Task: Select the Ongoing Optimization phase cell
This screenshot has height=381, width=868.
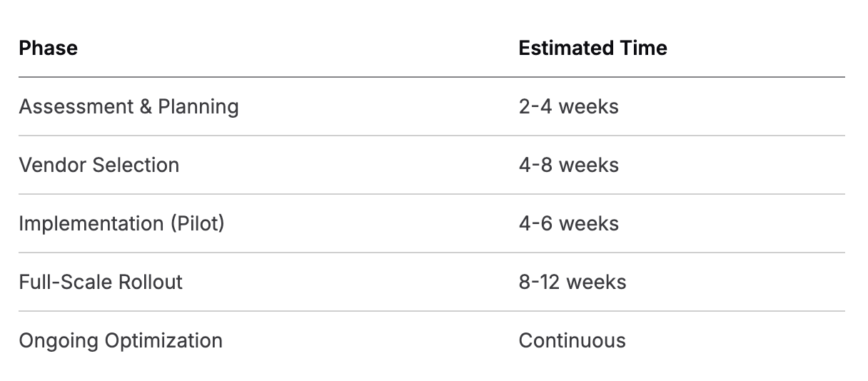Action: (x=121, y=341)
